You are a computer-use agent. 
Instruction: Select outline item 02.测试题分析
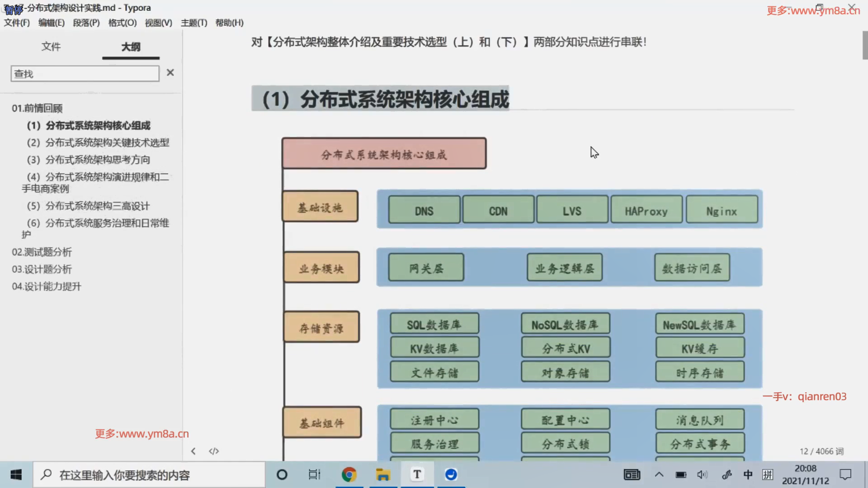tap(42, 252)
